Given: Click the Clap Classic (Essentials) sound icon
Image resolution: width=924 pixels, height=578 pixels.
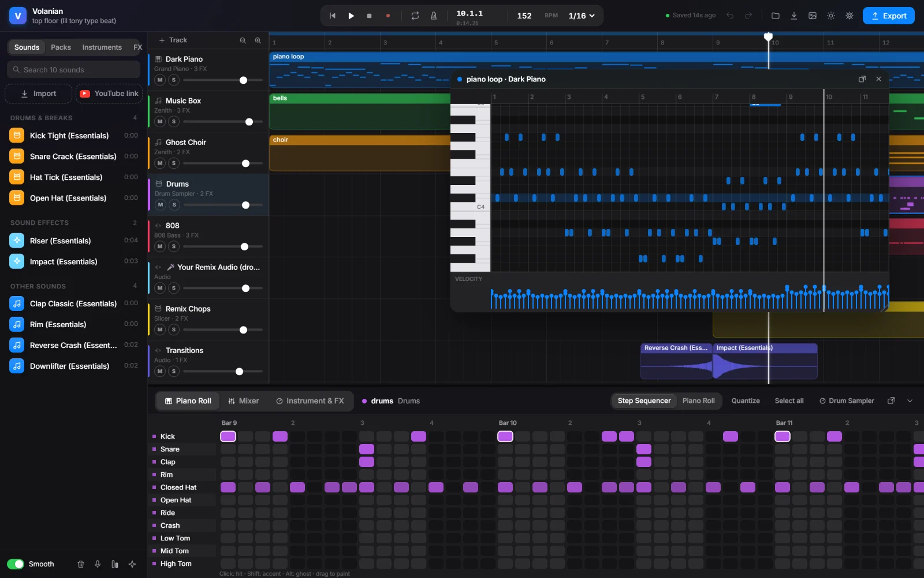Looking at the screenshot, I should [x=17, y=303].
